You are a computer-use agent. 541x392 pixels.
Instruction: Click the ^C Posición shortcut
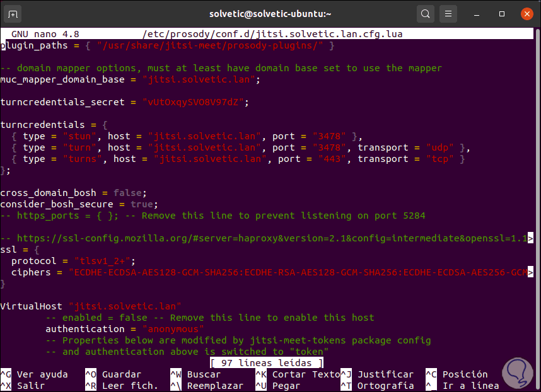457,374
